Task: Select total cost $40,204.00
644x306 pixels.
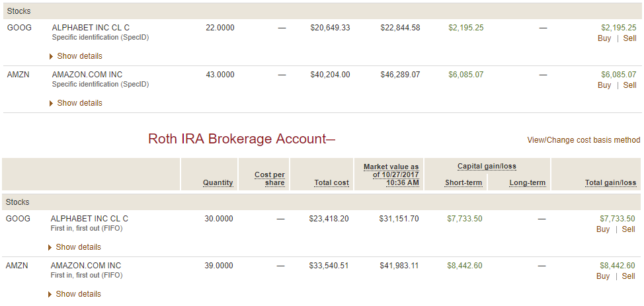Action: click(330, 75)
